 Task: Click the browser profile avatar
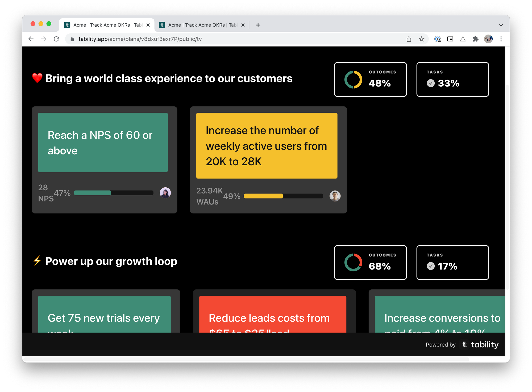pyautogui.click(x=488, y=39)
